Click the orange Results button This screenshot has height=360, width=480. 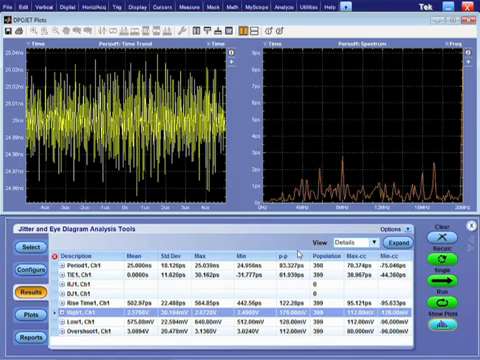coord(31,292)
